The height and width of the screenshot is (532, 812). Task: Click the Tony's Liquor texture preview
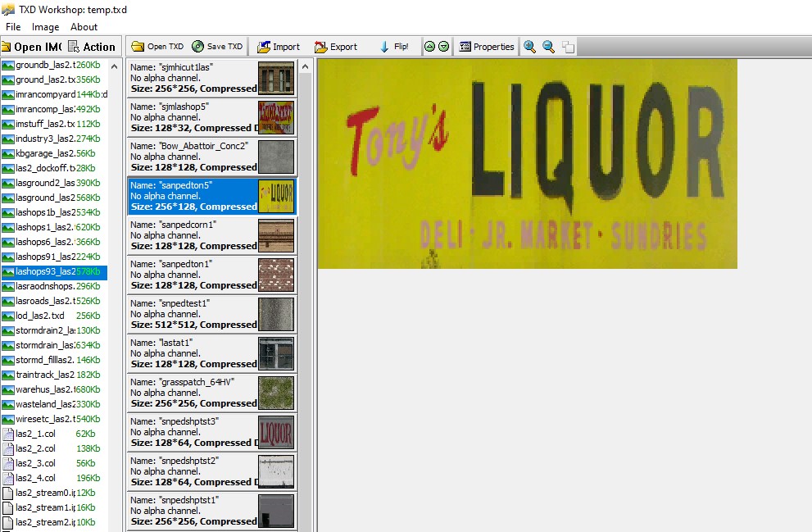pos(527,164)
